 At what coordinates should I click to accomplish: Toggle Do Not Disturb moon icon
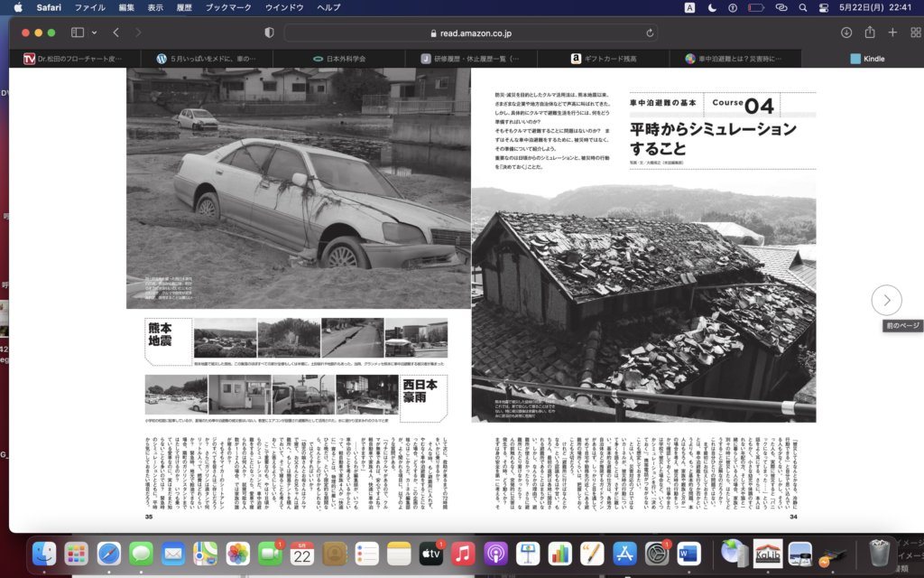click(713, 7)
